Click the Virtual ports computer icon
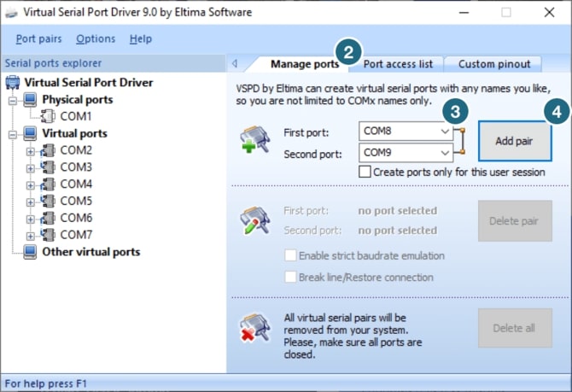 tap(30, 133)
